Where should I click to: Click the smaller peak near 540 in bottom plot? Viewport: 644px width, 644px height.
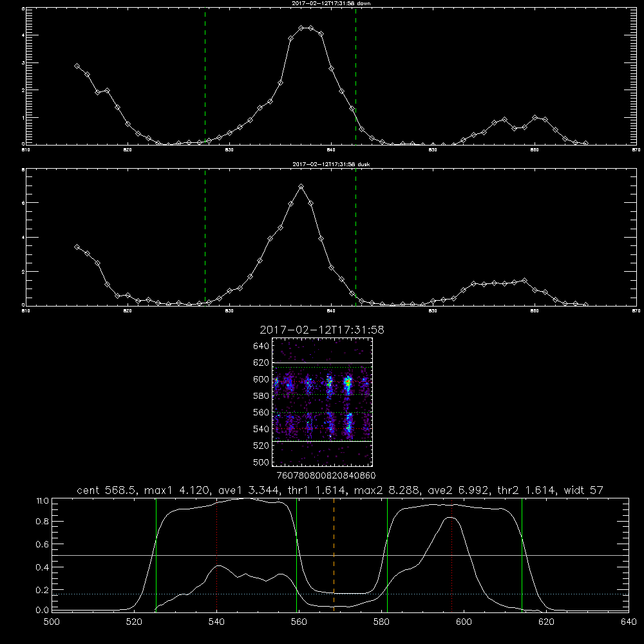219,566
